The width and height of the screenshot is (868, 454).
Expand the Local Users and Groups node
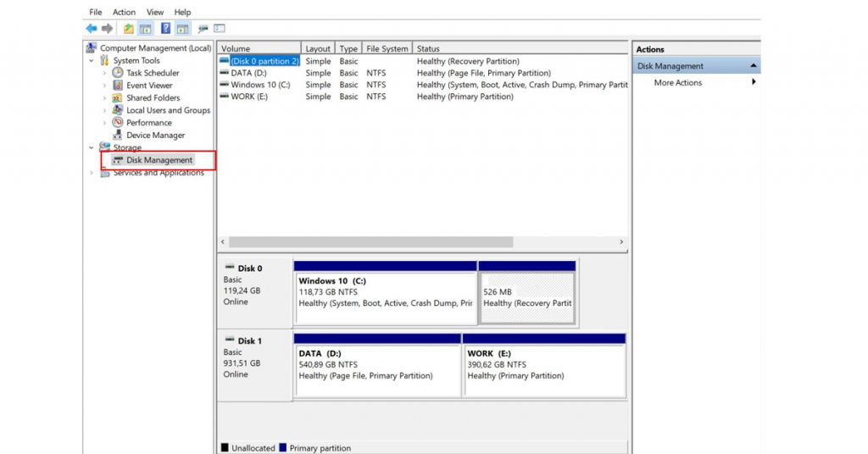pyautogui.click(x=104, y=110)
